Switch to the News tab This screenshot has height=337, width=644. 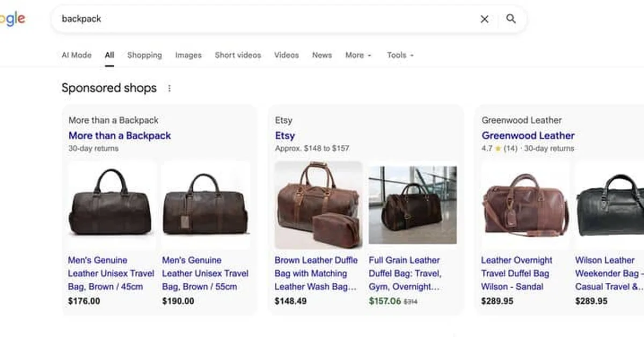(321, 55)
